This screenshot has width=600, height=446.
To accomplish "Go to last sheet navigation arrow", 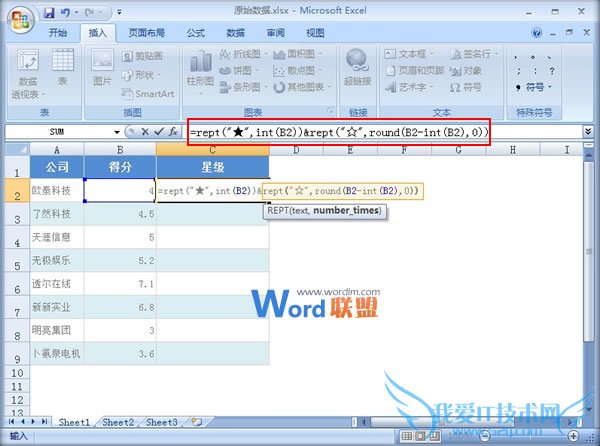I will click(44, 422).
